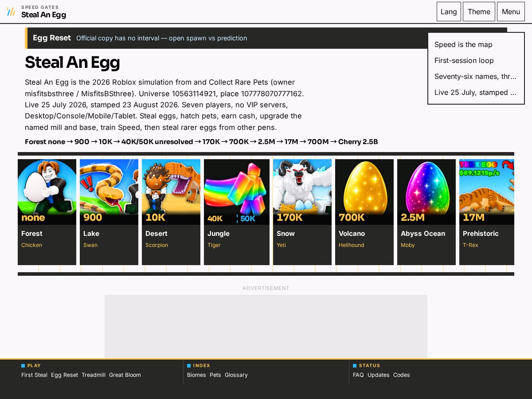Open Biomes footer link
The height and width of the screenshot is (399, 532).
[196, 375]
